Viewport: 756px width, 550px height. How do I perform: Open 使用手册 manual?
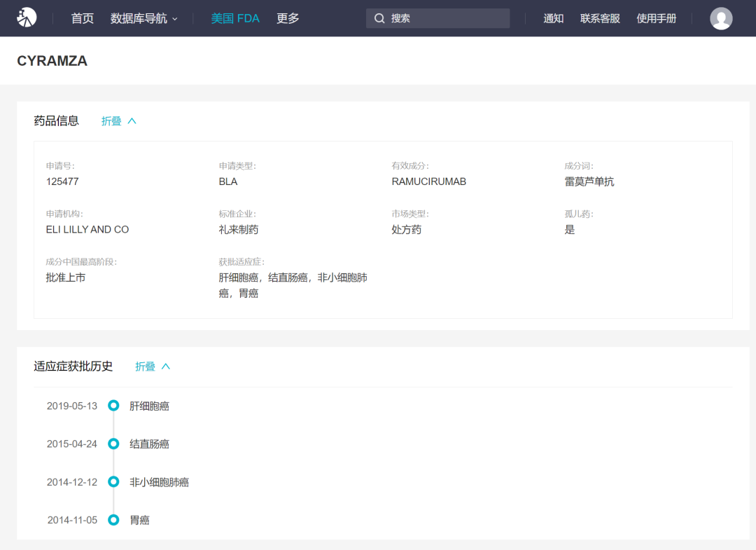click(656, 18)
